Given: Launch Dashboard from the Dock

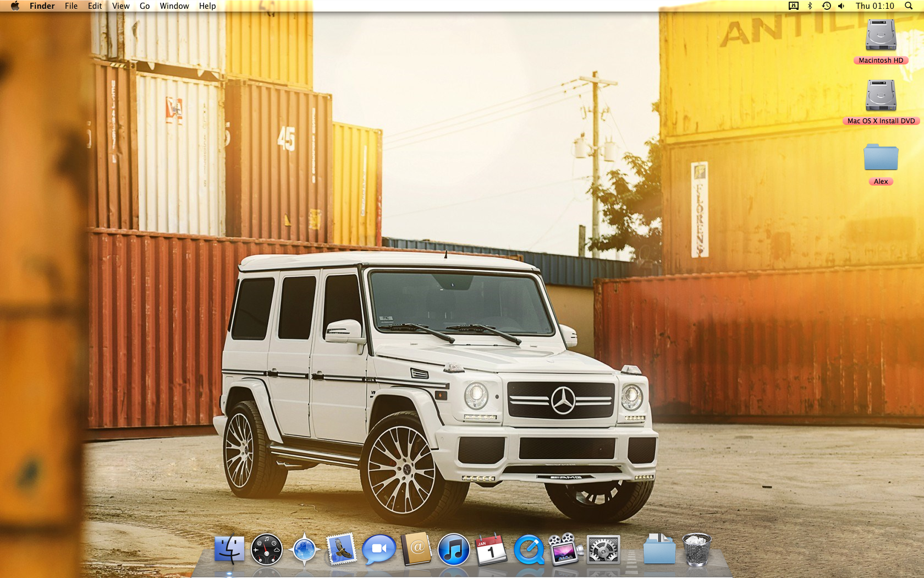Looking at the screenshot, I should click(x=267, y=549).
